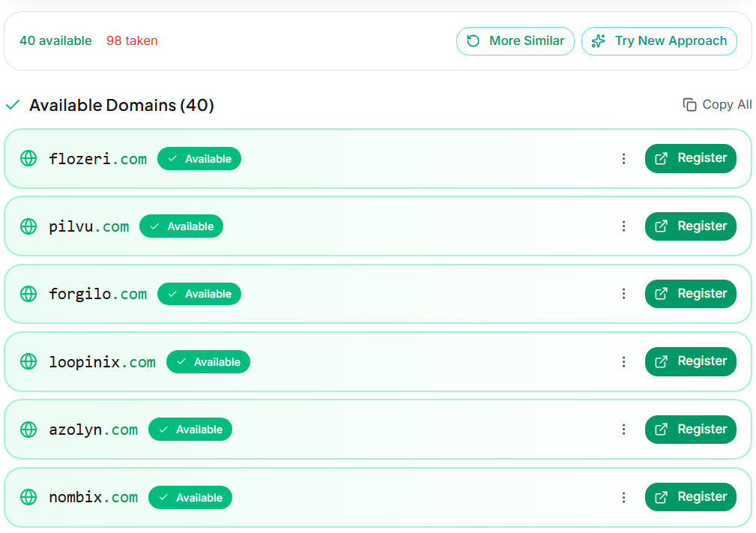Click Available badge for forgilo.com
Screen dimensions: 756x533
tap(199, 294)
